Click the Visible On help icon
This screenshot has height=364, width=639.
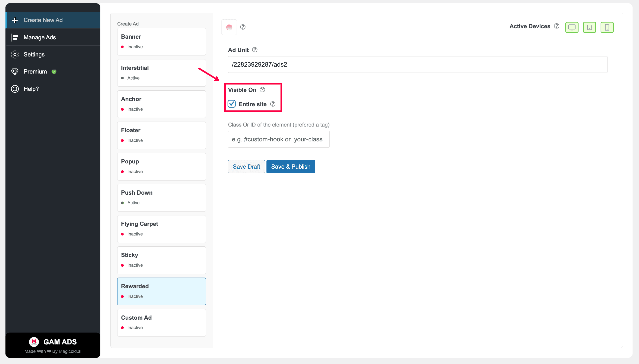(262, 89)
